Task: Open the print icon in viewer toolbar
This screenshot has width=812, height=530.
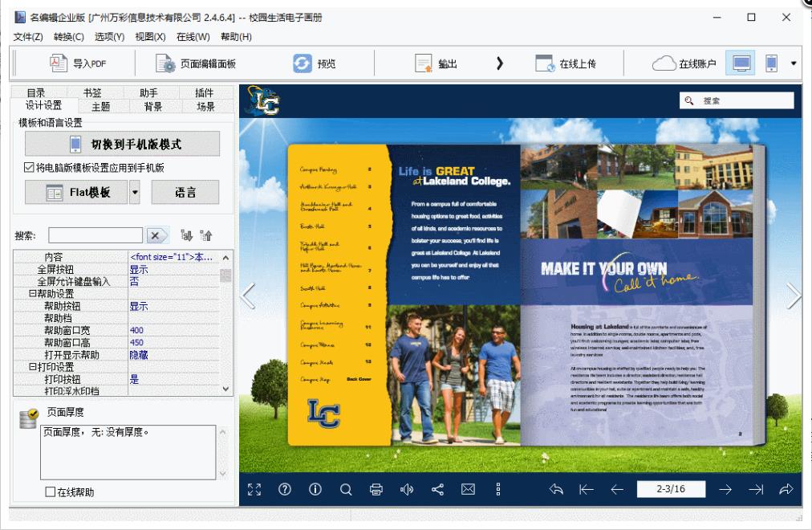Action: pyautogui.click(x=376, y=489)
